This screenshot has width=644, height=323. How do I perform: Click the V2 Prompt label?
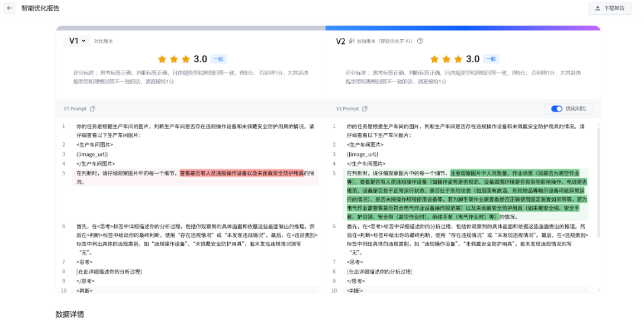click(347, 108)
